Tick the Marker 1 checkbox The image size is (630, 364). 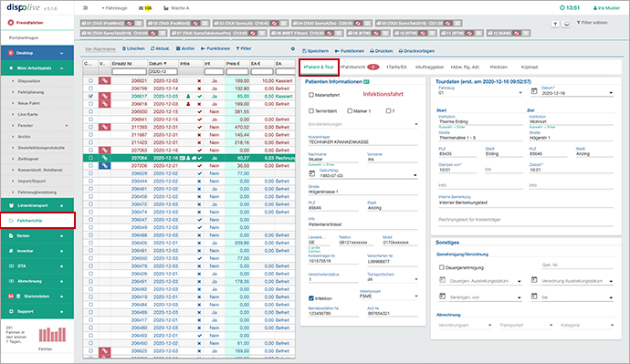350,110
